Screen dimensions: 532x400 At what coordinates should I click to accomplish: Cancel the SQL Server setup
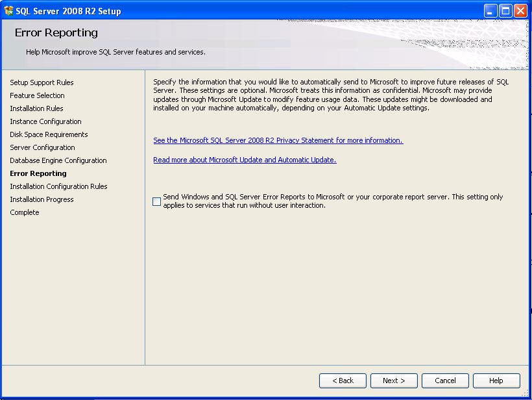coord(445,381)
